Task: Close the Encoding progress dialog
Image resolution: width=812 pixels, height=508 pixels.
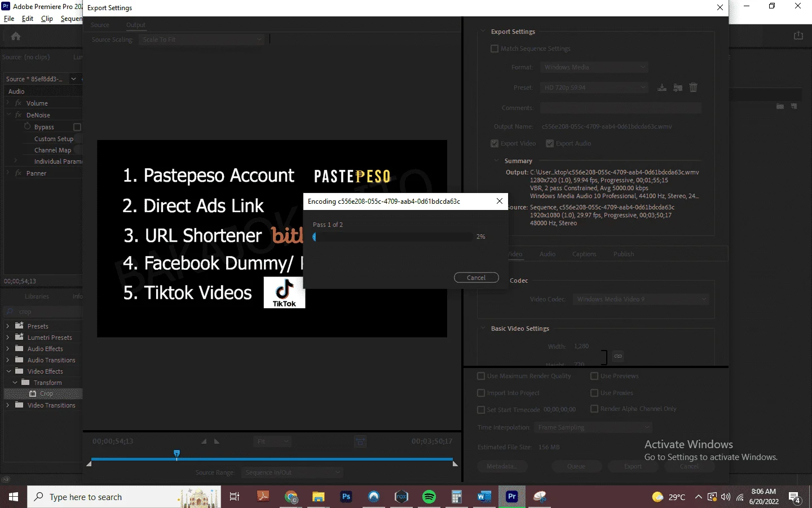Action: coord(499,201)
